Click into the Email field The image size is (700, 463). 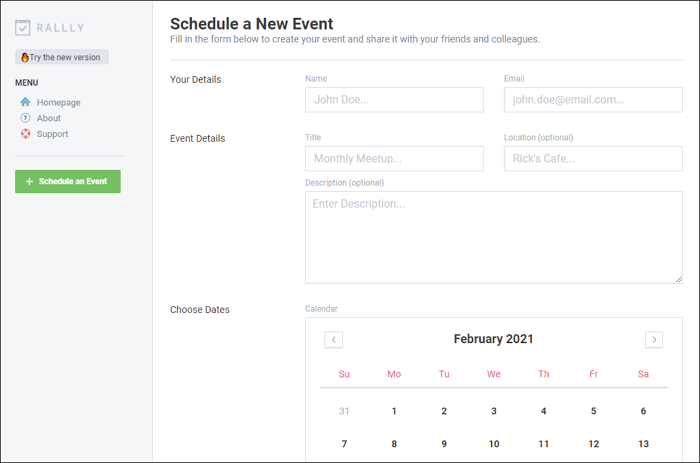tap(593, 100)
